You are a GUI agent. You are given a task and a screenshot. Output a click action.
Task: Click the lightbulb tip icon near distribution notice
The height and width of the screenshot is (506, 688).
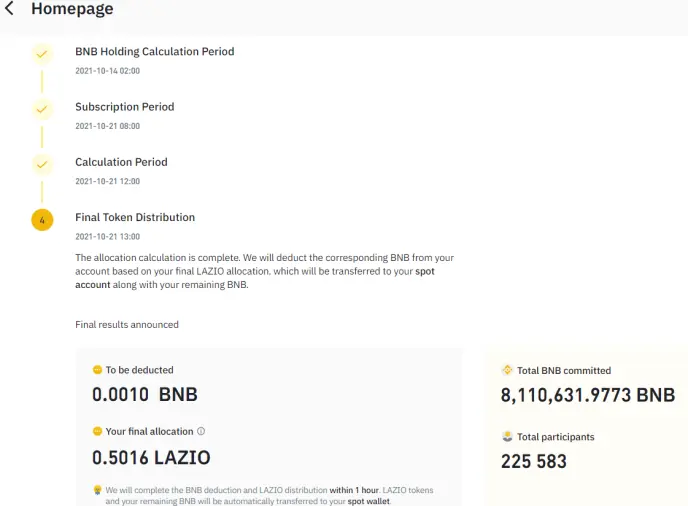coord(97,490)
